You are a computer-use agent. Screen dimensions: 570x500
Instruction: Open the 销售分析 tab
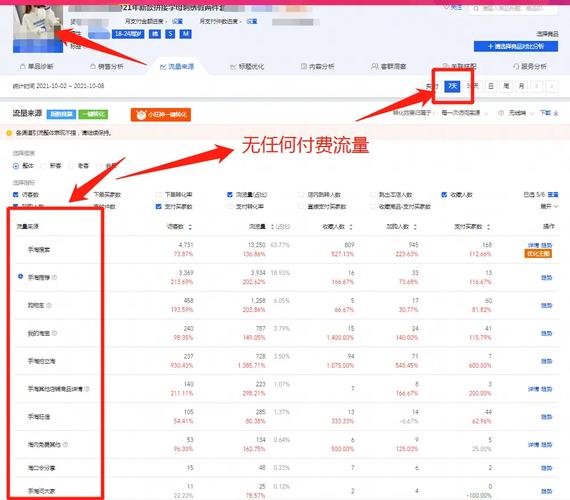(x=107, y=67)
